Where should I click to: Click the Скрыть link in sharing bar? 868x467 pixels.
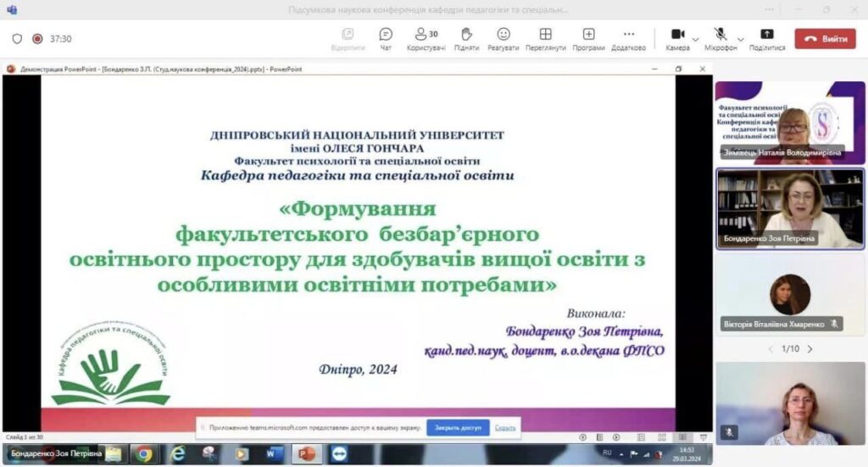click(x=505, y=428)
